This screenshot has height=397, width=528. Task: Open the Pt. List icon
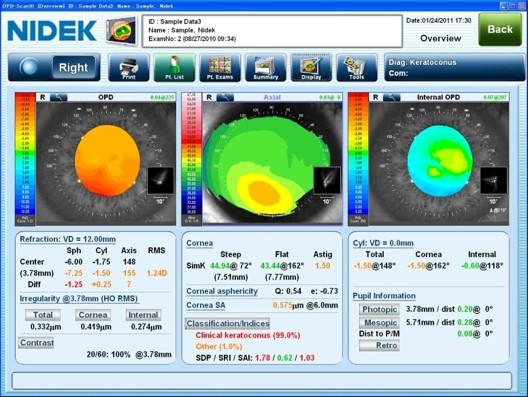[x=174, y=68]
